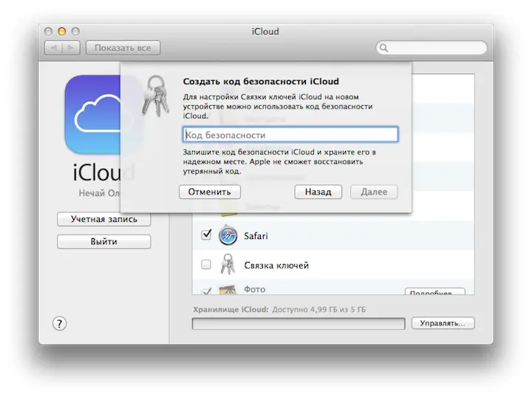Open help with the question mark button
Screen dimensions: 532x398
[x=59, y=323]
